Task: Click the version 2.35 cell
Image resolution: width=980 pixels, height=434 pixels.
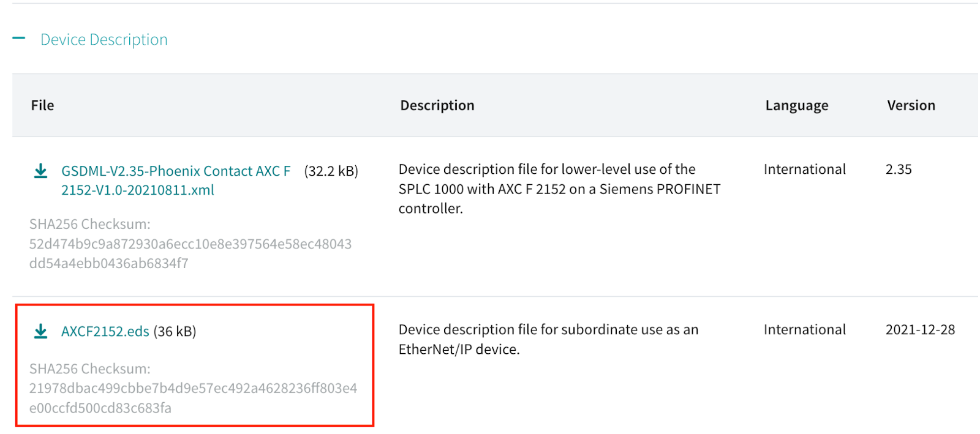Action: 899,169
